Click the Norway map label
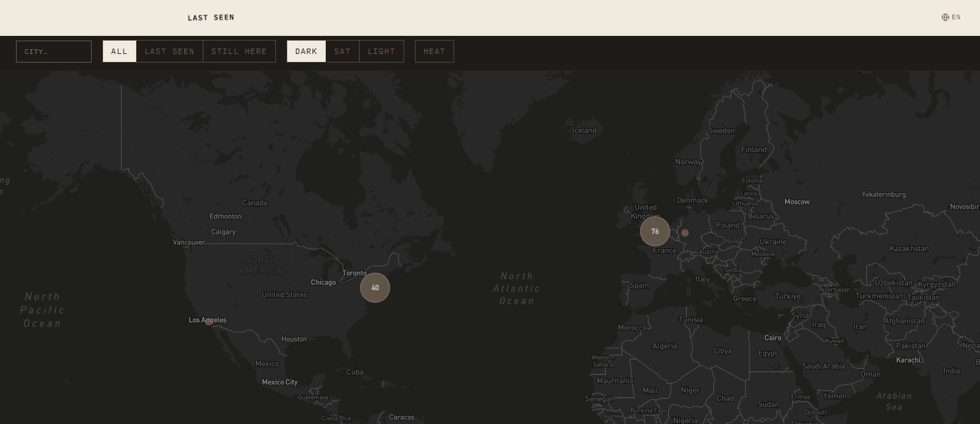The height and width of the screenshot is (424, 980). (688, 162)
